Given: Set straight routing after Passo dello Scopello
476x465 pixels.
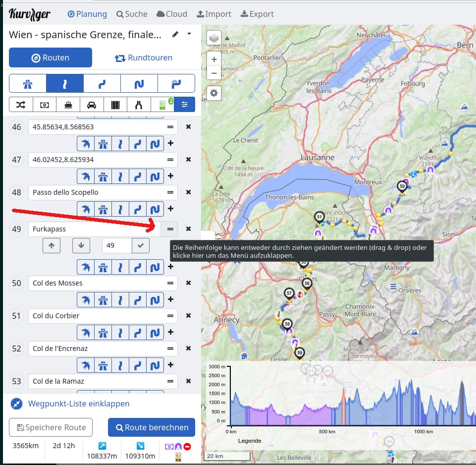Looking at the screenshot, I should [x=120, y=209].
